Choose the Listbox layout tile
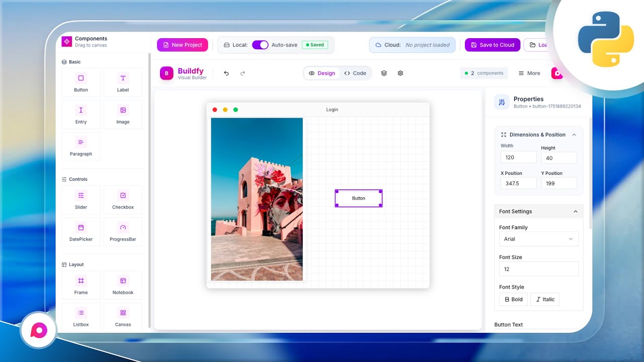This screenshot has width=644, height=362. coord(81,317)
